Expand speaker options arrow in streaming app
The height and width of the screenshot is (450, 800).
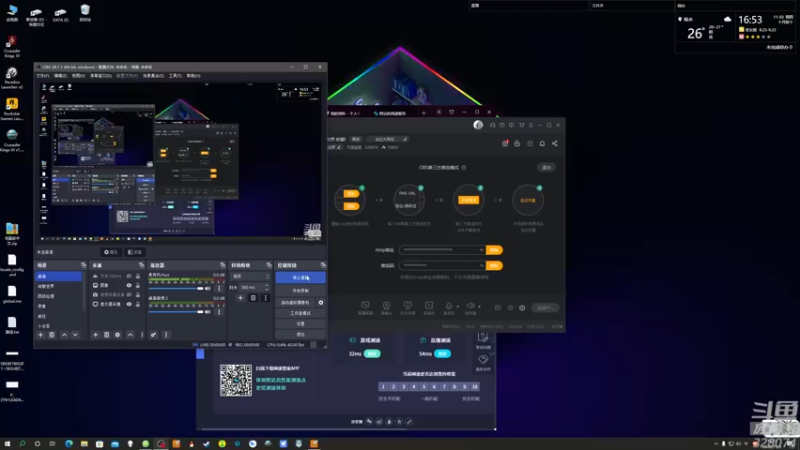click(x=479, y=307)
